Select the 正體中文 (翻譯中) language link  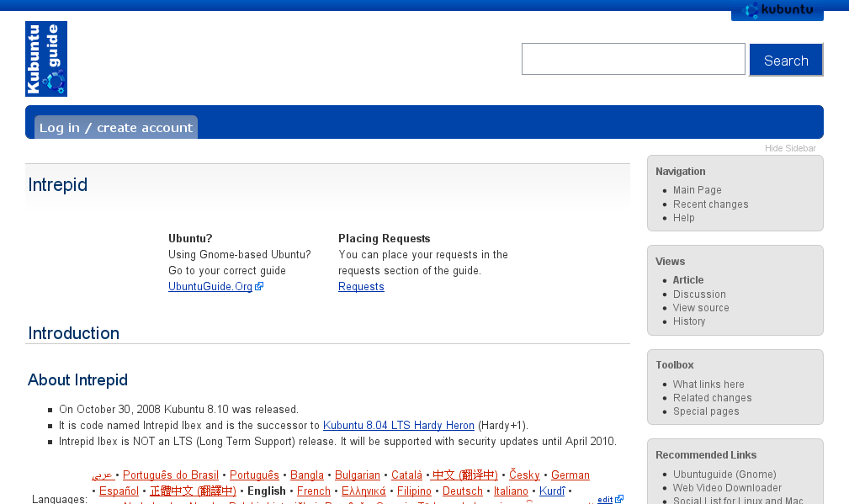click(x=193, y=491)
